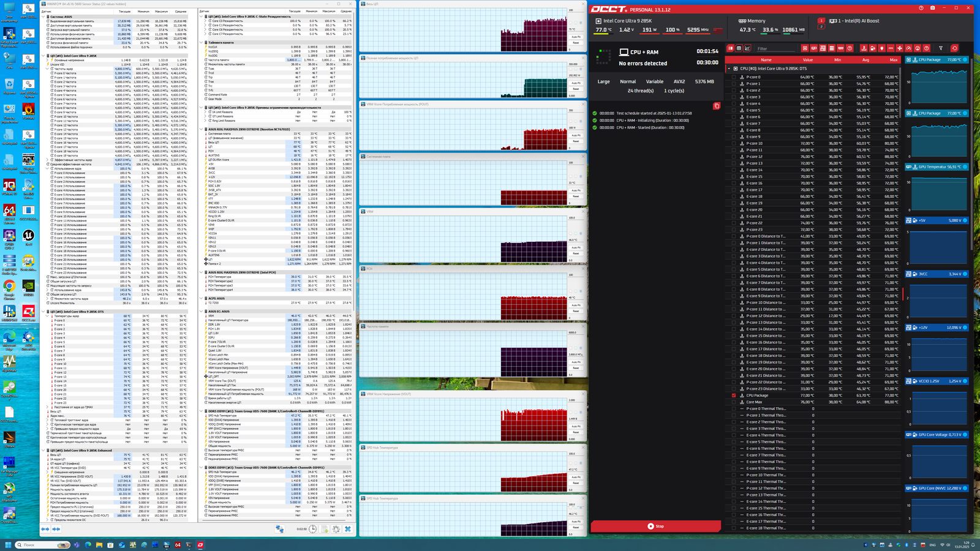Close HWiNFO sensors with blue X icon
980x551 pixels.
[x=347, y=529]
